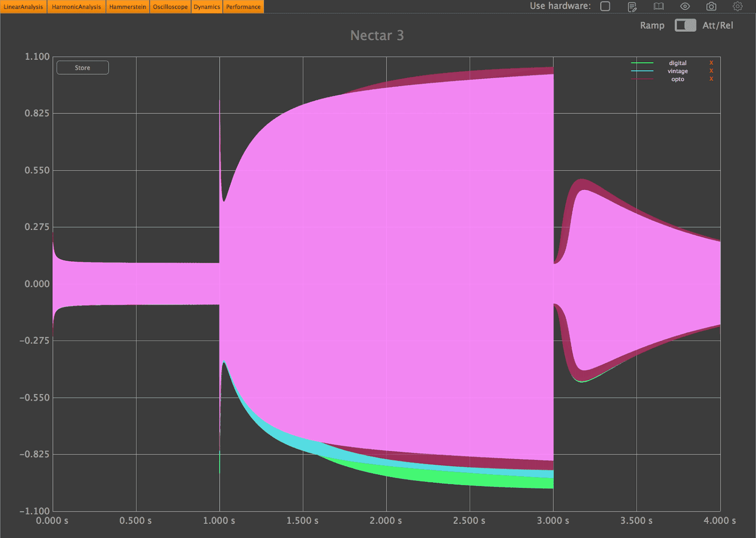Viewport: 756px width, 538px height.
Task: Take a snapshot with camera icon
Action: click(x=711, y=7)
